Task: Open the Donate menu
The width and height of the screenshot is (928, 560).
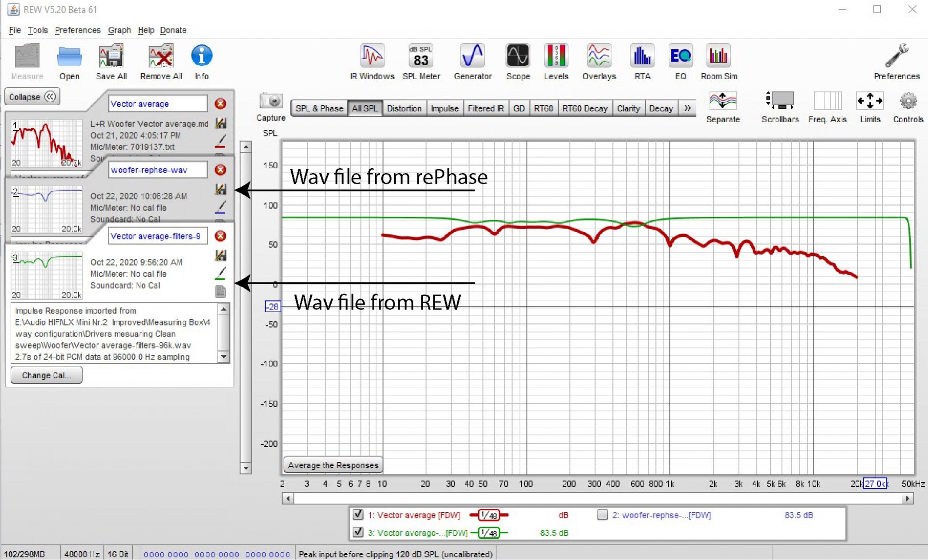Action: coord(173,30)
